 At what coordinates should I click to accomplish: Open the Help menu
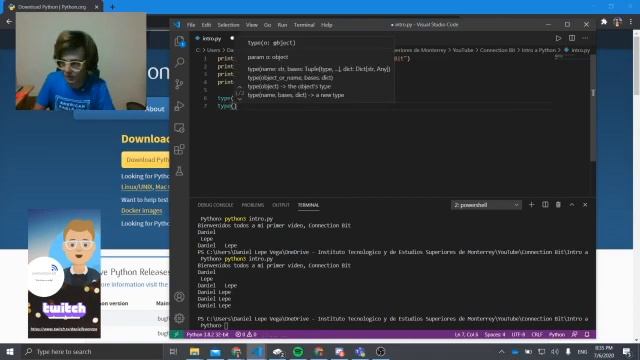pos(327,25)
